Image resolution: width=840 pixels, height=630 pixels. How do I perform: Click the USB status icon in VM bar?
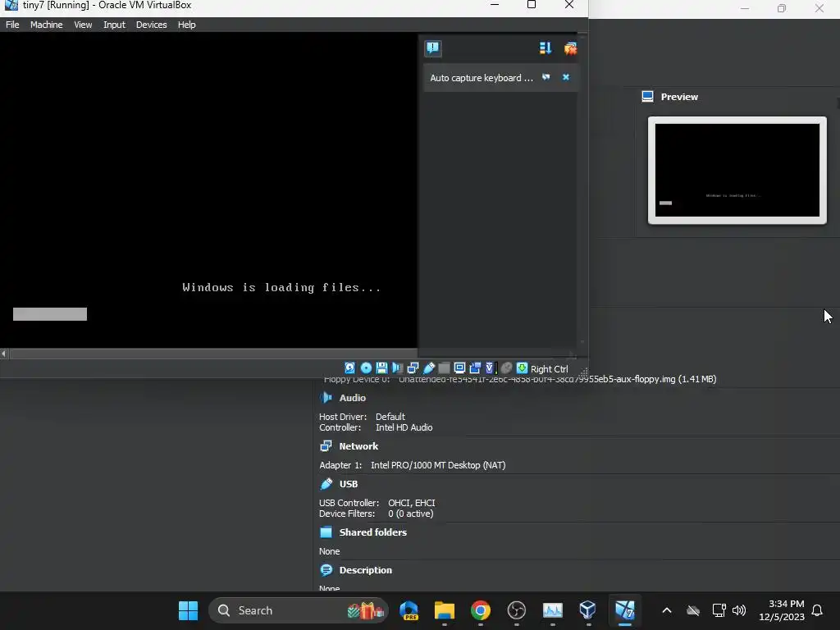point(428,368)
